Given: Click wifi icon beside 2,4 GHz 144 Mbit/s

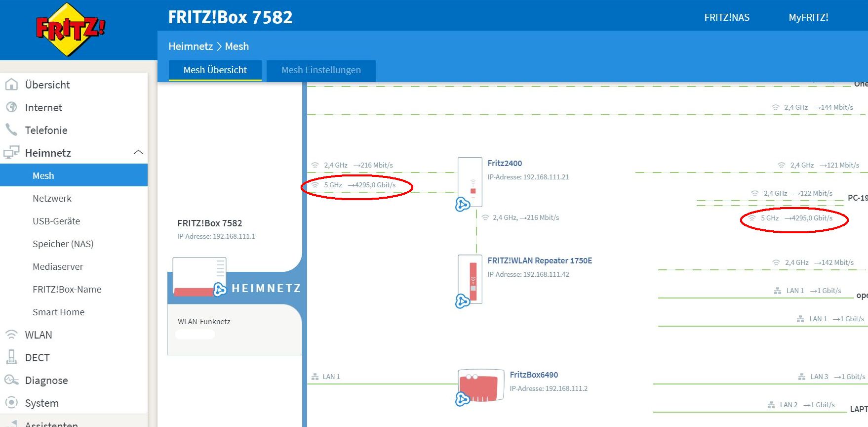Looking at the screenshot, I should point(776,107).
